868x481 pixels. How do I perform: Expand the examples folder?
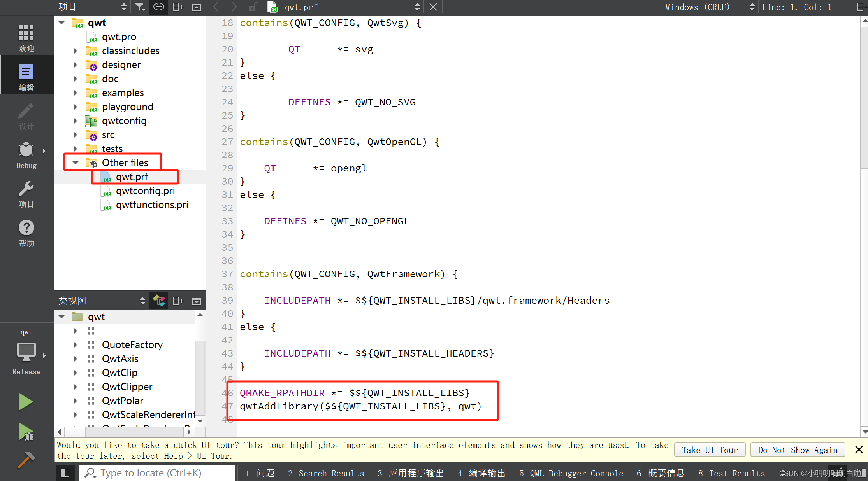[76, 93]
